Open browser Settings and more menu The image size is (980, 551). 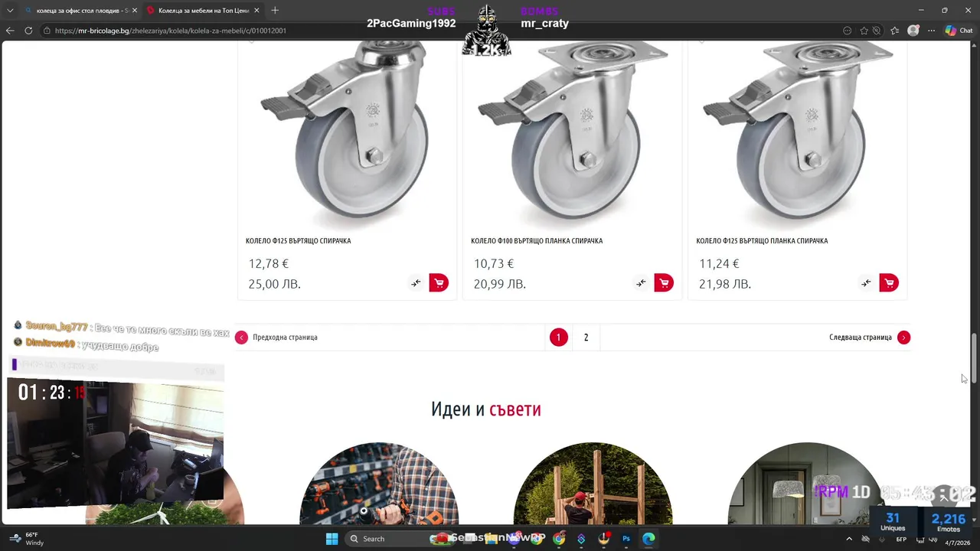point(931,31)
